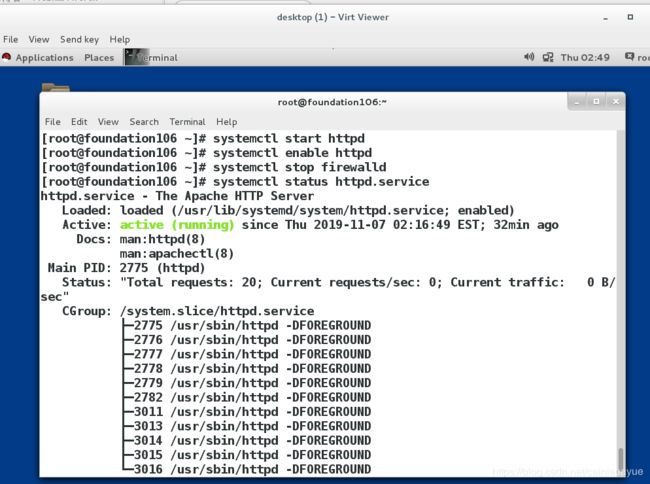Open the terminal File menu
This screenshot has height=484, width=650.
[53, 122]
